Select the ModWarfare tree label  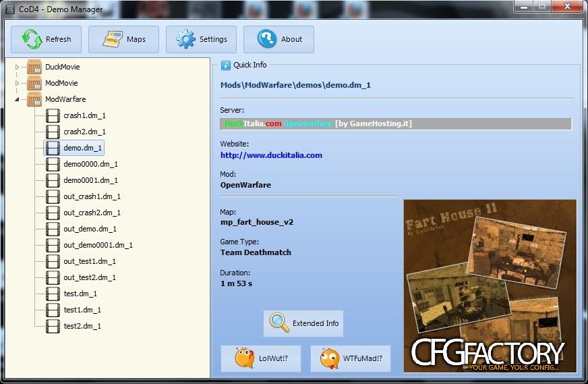[65, 99]
